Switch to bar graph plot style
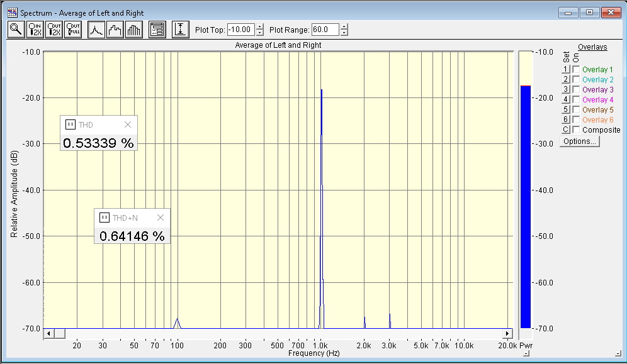The height and width of the screenshot is (364, 627). tap(134, 30)
